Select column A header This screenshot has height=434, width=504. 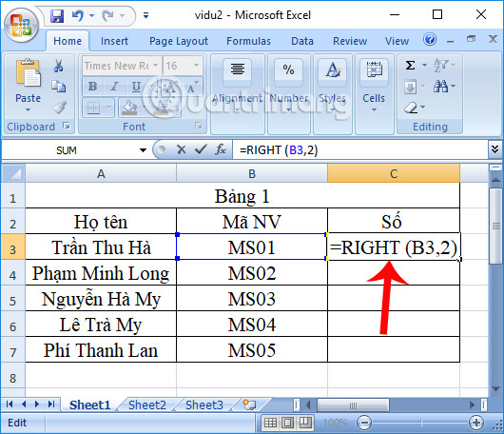(101, 173)
